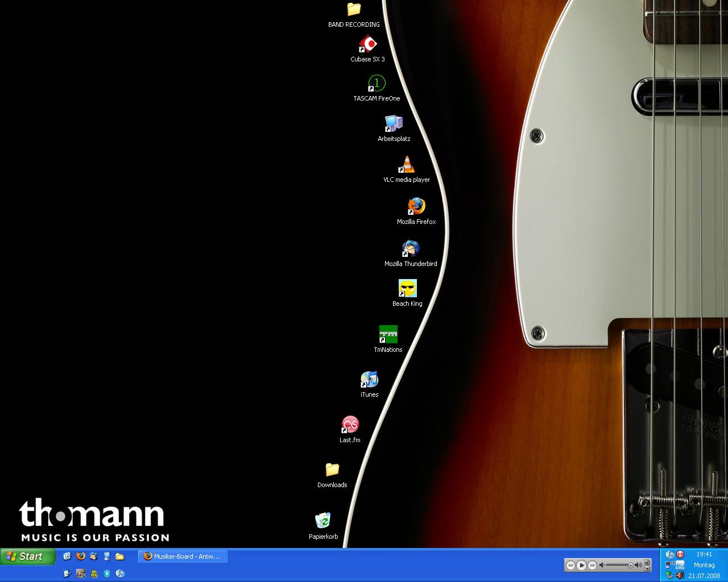Select the iTunes desktop shortcut
This screenshot has height=582, width=728.
[x=369, y=384]
